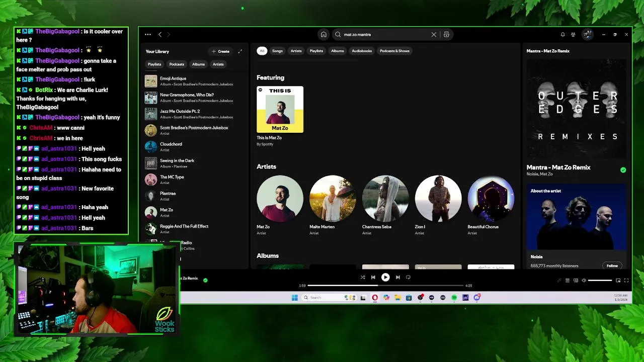Toggle repeat mode
Image resolution: width=644 pixels, height=362 pixels.
tap(408, 277)
